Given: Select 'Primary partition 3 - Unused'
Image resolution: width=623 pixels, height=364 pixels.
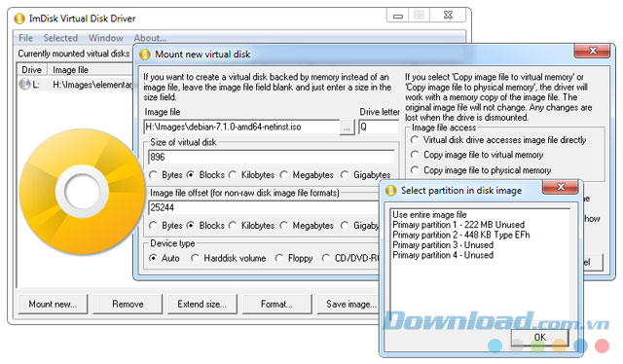Looking at the screenshot, I should (443, 245).
